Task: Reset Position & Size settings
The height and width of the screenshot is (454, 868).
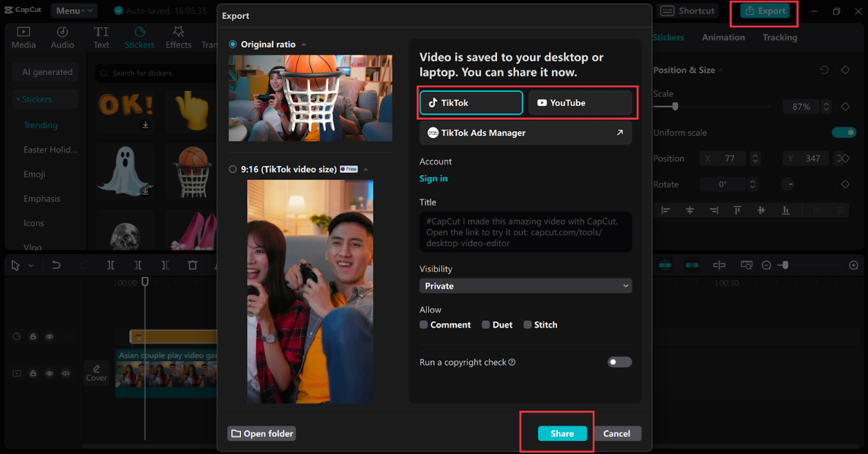Action: (825, 70)
